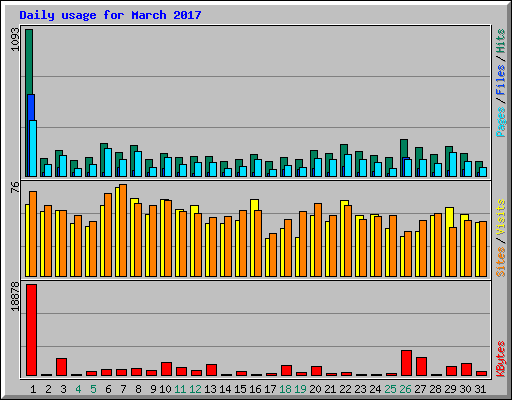Click the yellow bar for day 29

[x=449, y=217]
